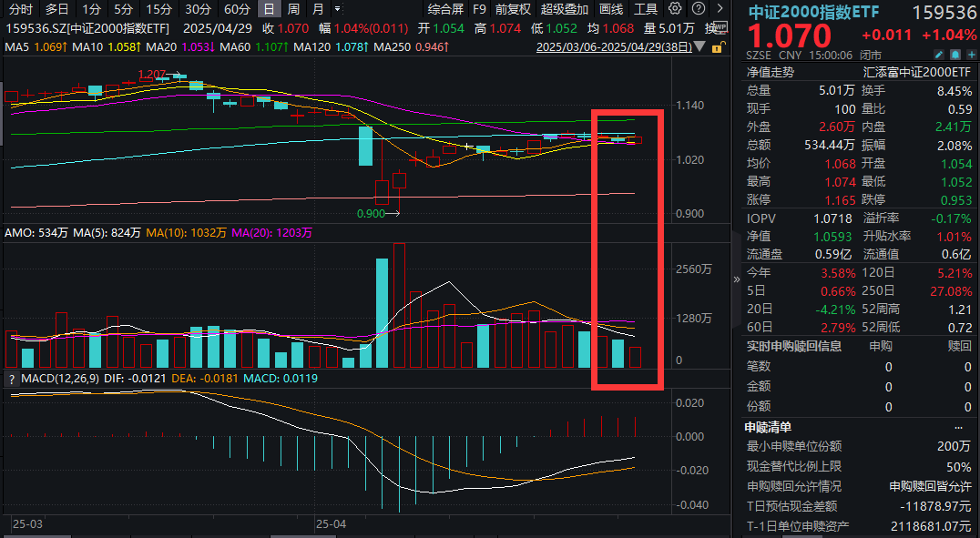The width and height of the screenshot is (980, 538).
Task: Open the settings gear icon
Action: (675, 8)
